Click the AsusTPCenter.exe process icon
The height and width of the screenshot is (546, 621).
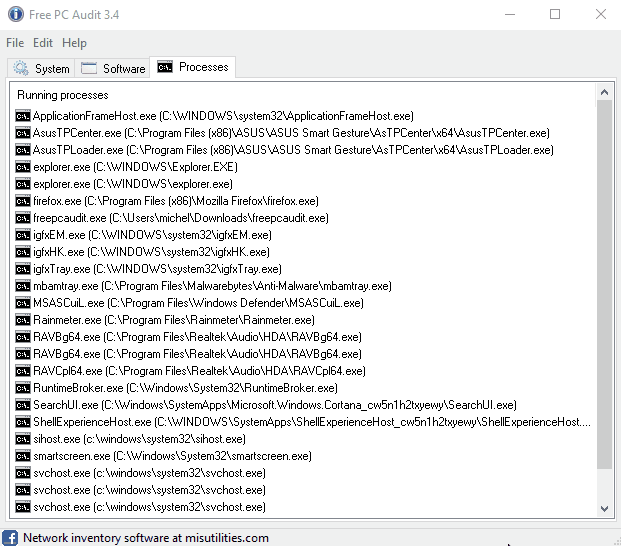23,133
